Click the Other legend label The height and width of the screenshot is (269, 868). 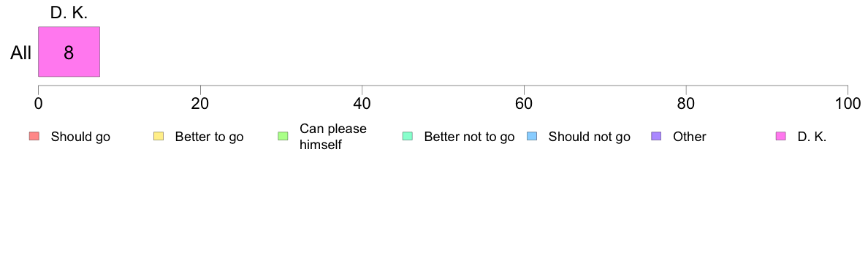point(689,137)
